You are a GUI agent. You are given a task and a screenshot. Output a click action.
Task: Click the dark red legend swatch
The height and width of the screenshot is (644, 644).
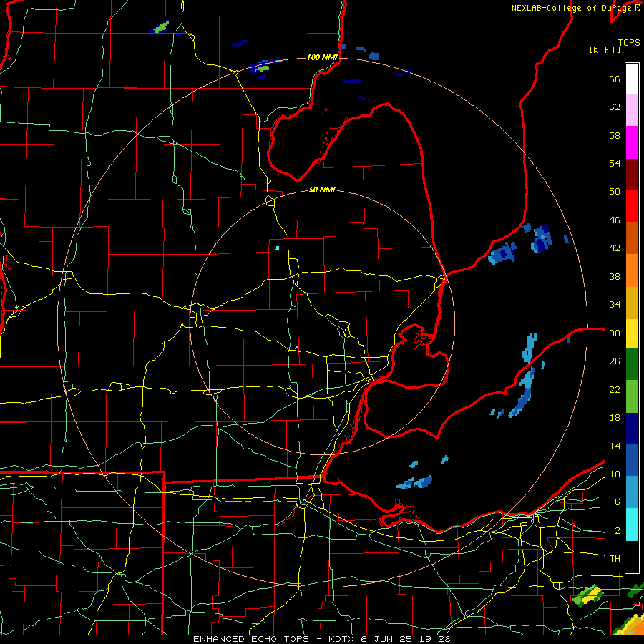[x=632, y=175]
